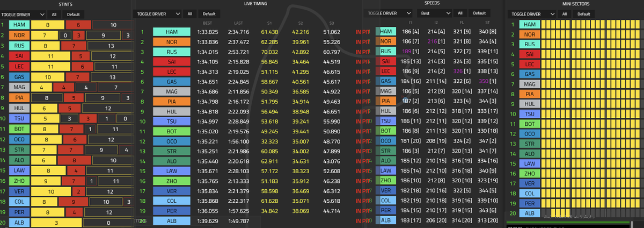644x228 pixels.
Task: Click PER's last lap time 1:57.625
Action: pos(238,211)
